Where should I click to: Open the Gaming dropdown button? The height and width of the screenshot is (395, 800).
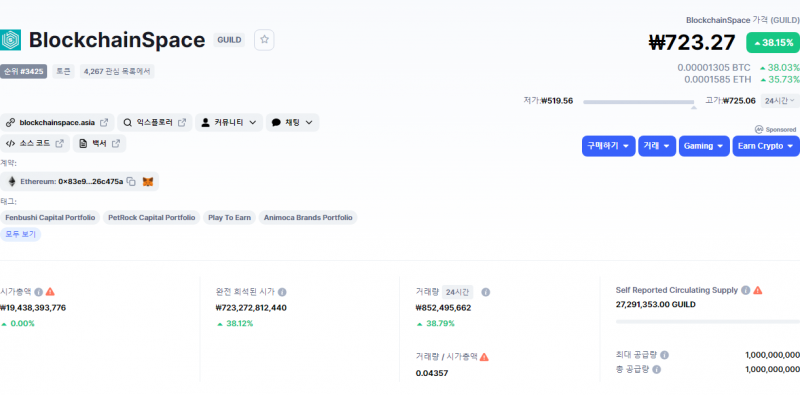tap(704, 146)
